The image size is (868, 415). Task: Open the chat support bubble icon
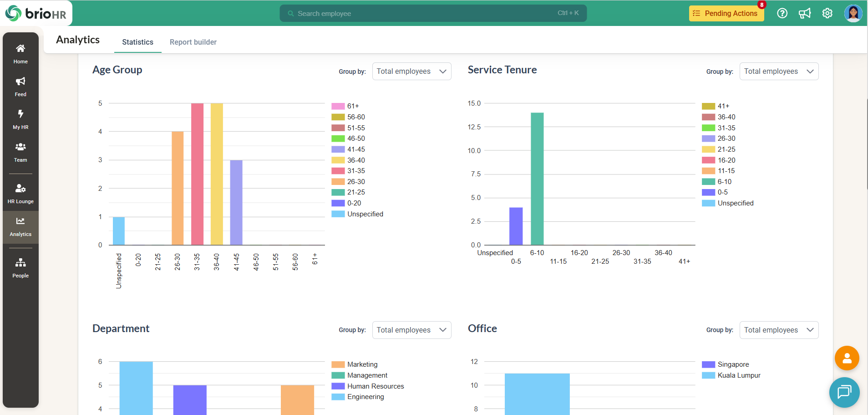[x=844, y=392]
